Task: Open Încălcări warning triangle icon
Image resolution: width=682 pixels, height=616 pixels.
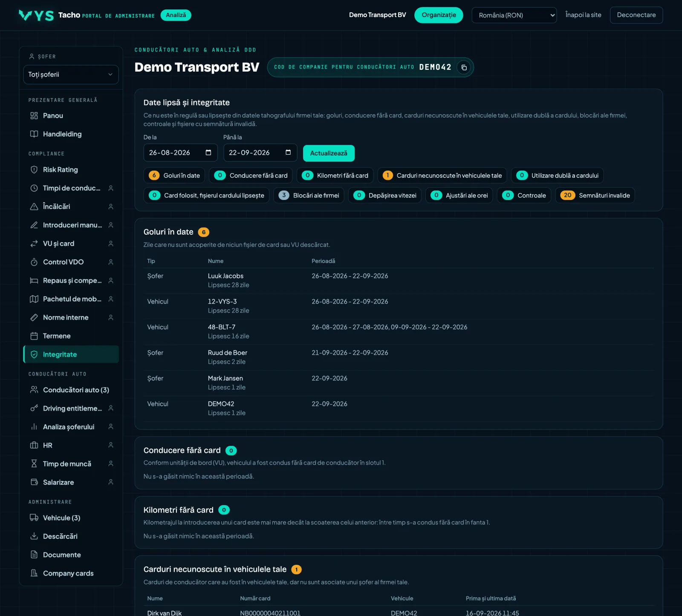Action: tap(34, 206)
